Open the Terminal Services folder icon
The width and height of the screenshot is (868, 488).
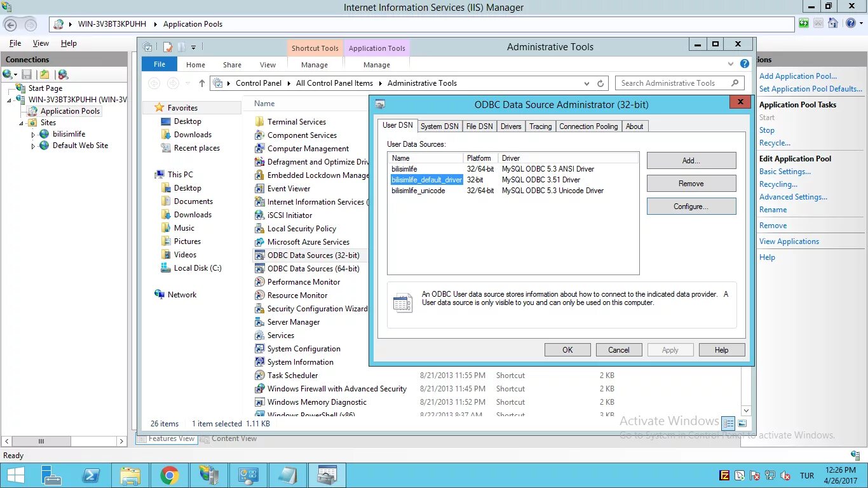coord(259,122)
